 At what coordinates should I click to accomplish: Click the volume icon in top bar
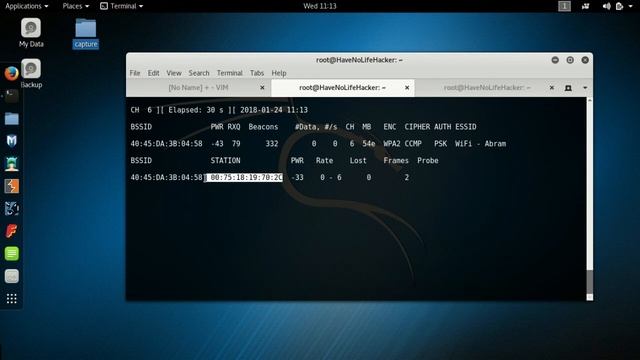point(607,6)
